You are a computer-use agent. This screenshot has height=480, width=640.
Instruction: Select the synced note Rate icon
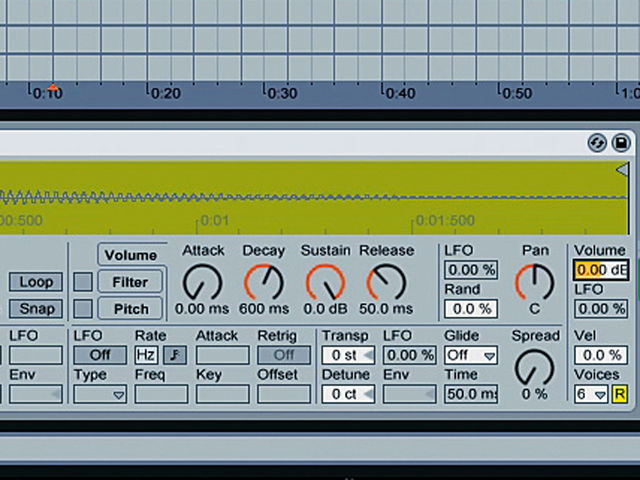pos(175,355)
